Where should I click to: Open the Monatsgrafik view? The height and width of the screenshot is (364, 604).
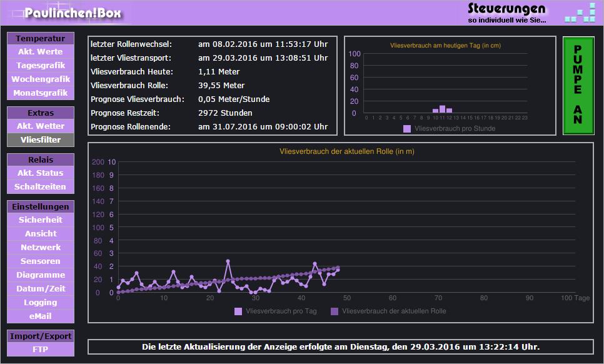point(40,93)
